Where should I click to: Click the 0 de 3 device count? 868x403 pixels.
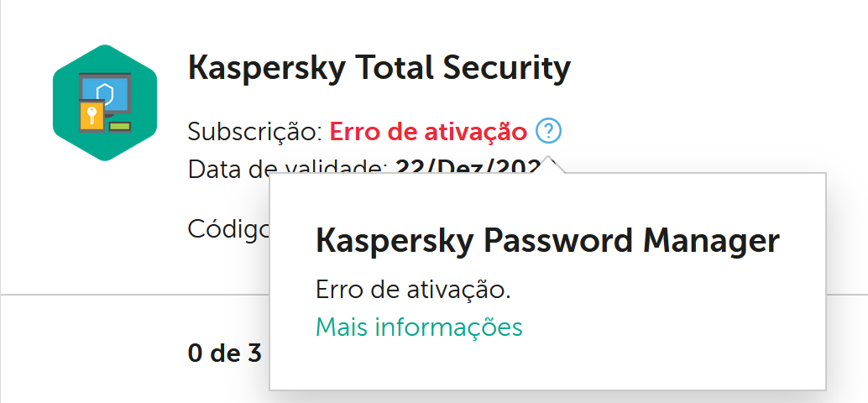pyautogui.click(x=225, y=353)
